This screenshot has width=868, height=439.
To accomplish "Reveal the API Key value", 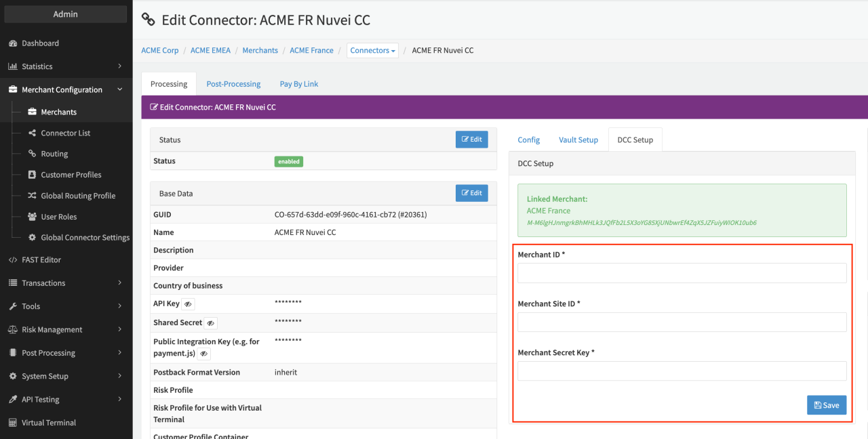I will pos(188,304).
